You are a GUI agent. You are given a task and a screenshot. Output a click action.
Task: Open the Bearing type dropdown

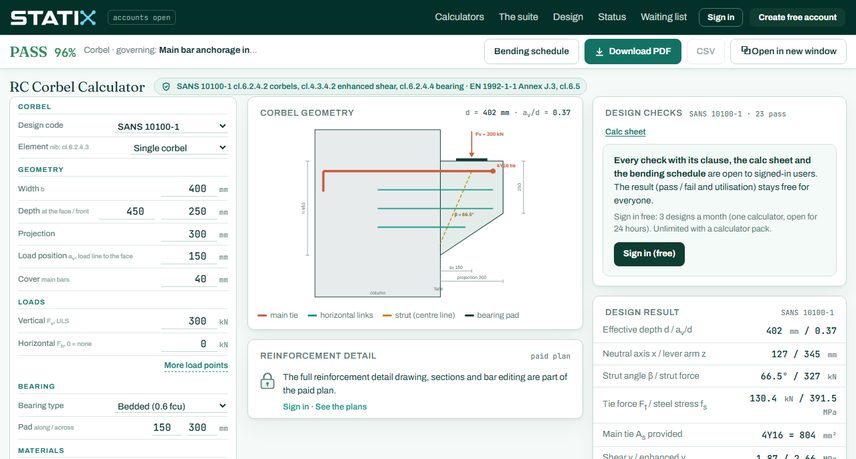tap(171, 406)
